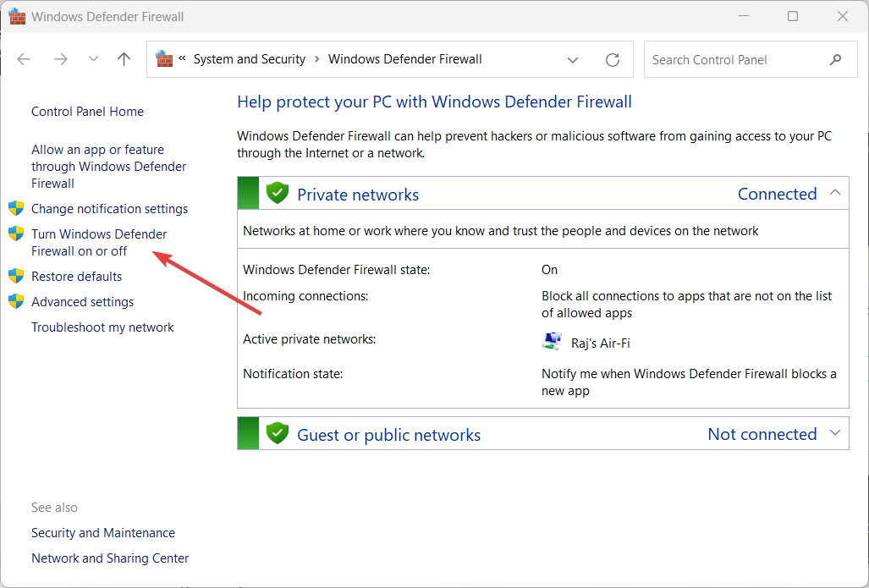Open recent locations dropdown arrow
This screenshot has height=588, width=869.
[x=93, y=59]
